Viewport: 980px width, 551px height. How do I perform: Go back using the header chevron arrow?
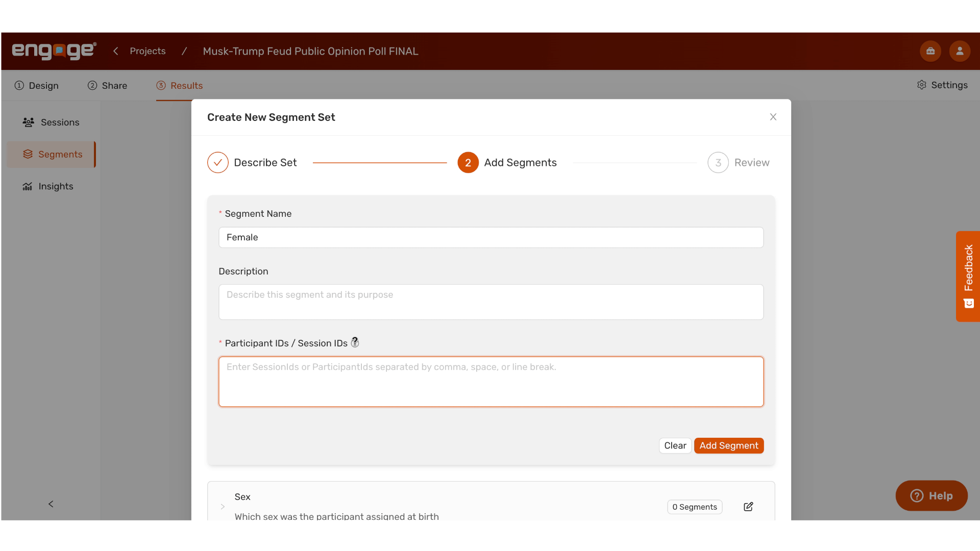click(x=116, y=51)
